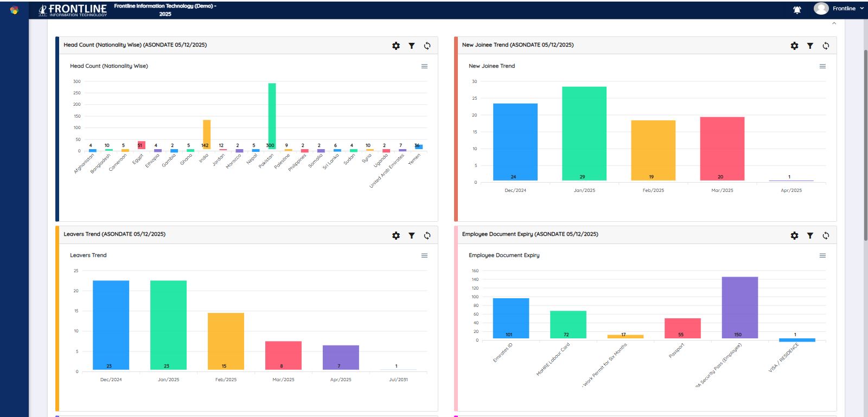Filter the Employee Document Expiry widget
The width and height of the screenshot is (868, 417).
click(810, 235)
